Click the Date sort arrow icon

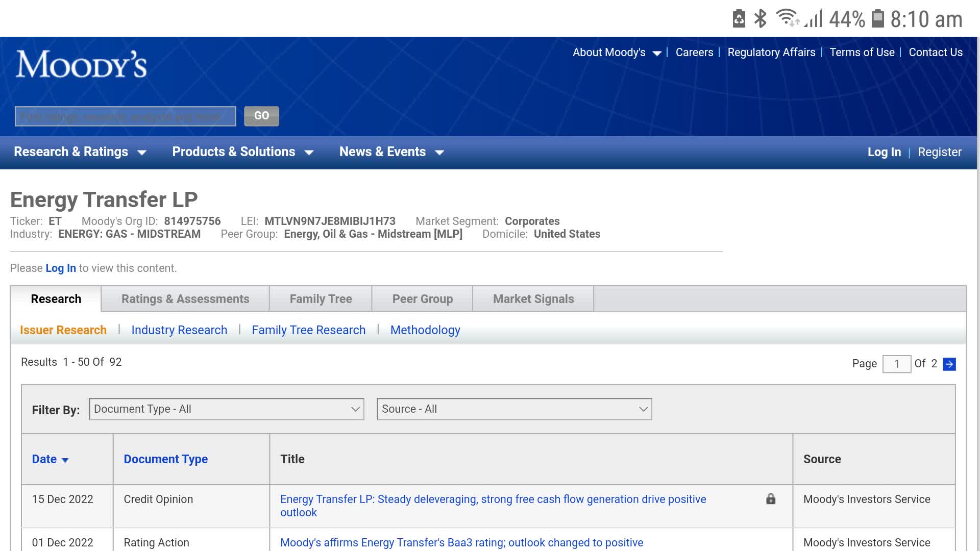[65, 460]
